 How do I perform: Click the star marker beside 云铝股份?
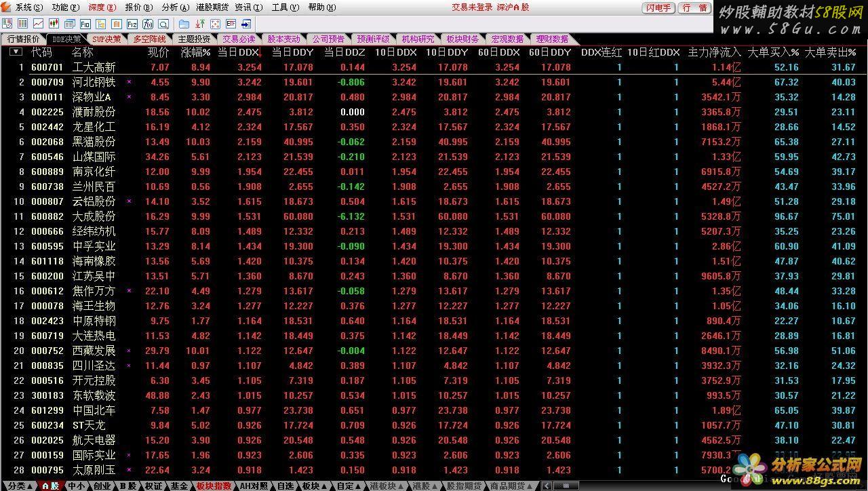[x=129, y=201]
